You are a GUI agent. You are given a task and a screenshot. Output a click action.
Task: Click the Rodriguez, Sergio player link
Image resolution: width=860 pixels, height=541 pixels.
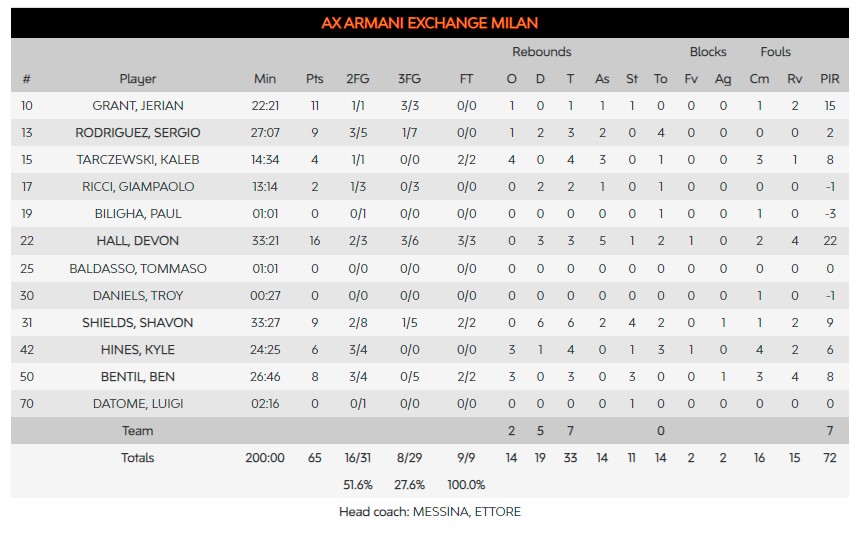[x=138, y=132]
